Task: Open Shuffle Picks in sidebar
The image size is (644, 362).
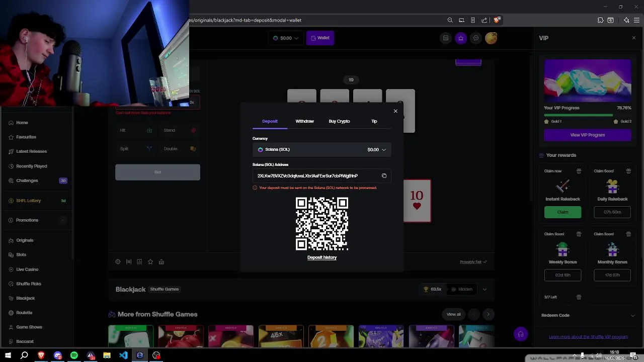Action: click(28, 284)
